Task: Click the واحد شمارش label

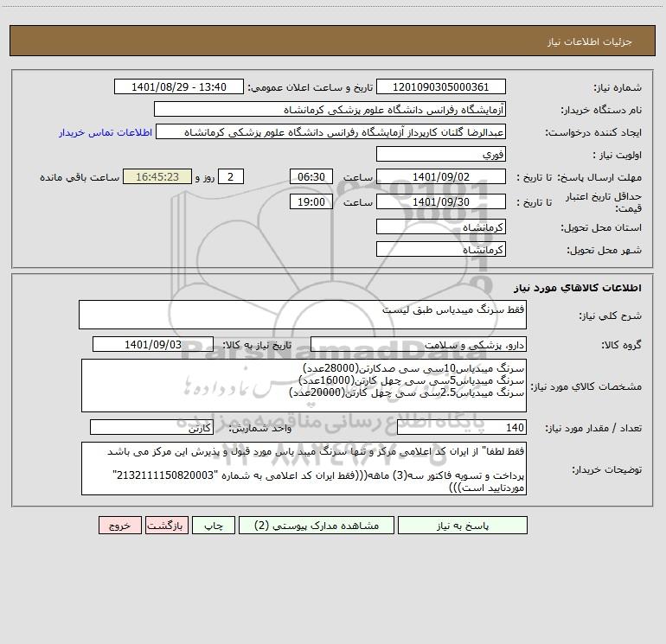Action: [x=260, y=429]
